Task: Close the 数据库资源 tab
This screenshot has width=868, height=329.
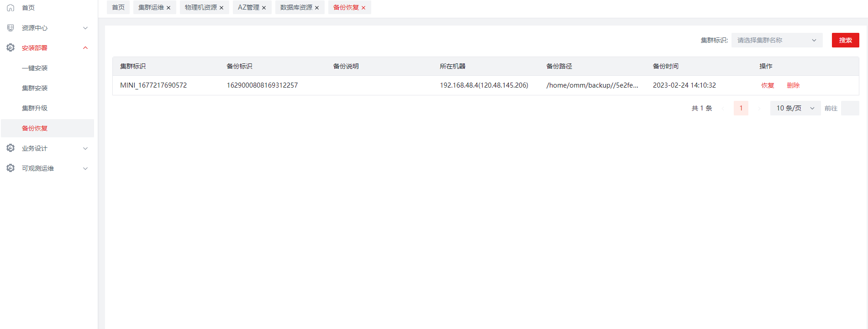Action: pyautogui.click(x=317, y=8)
